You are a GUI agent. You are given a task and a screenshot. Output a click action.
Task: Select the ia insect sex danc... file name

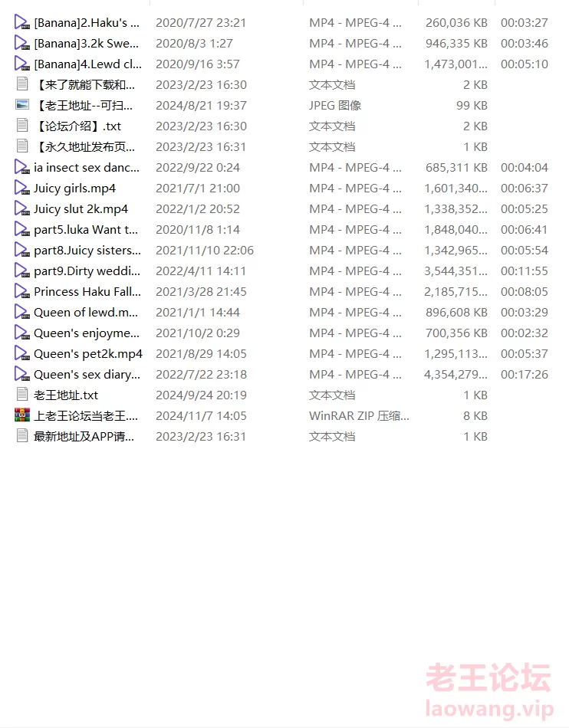tap(87, 168)
